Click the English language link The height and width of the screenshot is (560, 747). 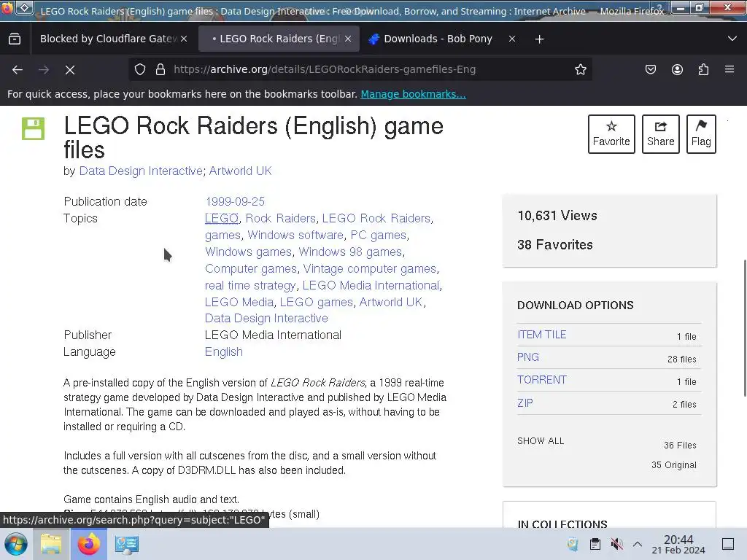coord(223,351)
